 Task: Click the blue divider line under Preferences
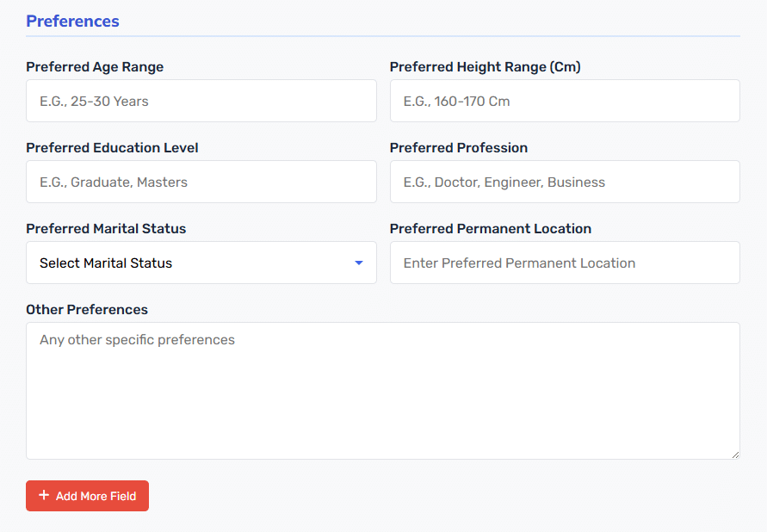382,36
